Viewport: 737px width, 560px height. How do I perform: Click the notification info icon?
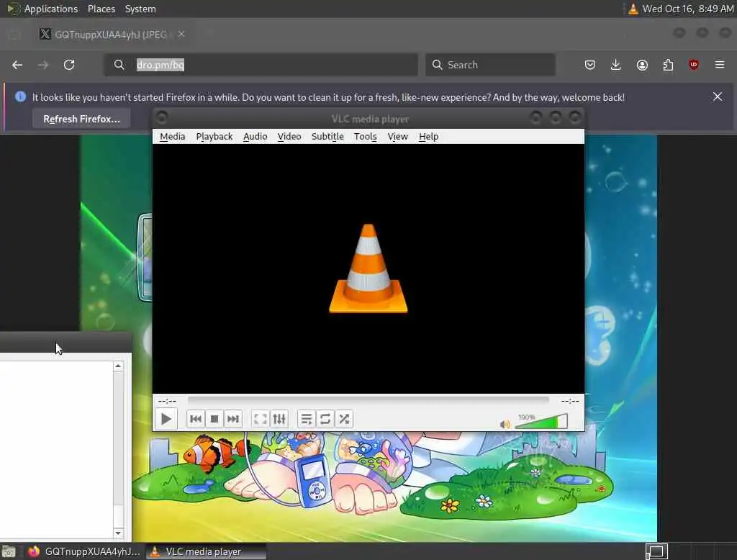click(x=20, y=97)
